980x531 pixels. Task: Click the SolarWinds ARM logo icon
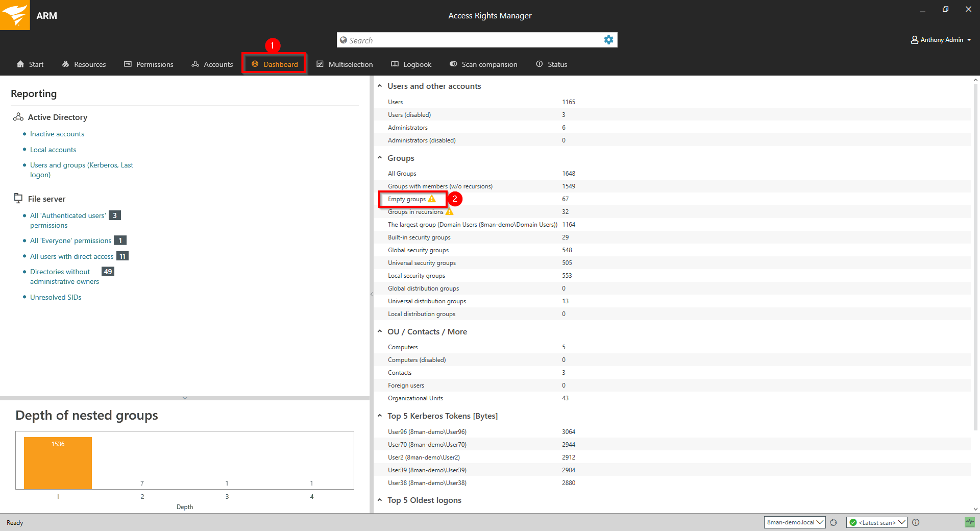15,15
